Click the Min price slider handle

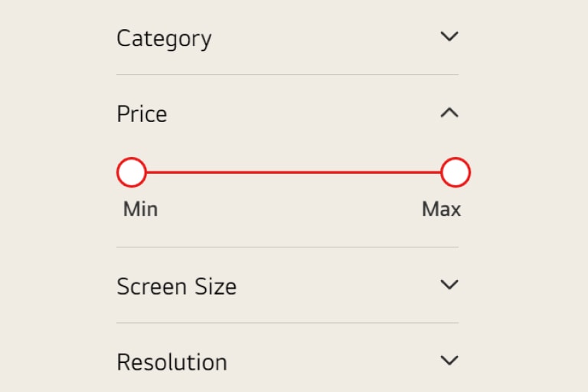pos(132,172)
